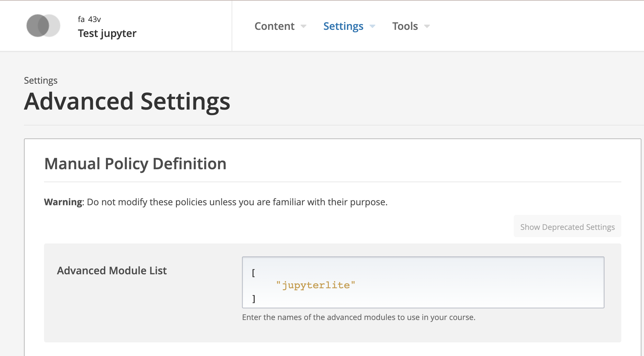Click inside the Advanced Module List editor
Screen dimensions: 644x356
454,282
